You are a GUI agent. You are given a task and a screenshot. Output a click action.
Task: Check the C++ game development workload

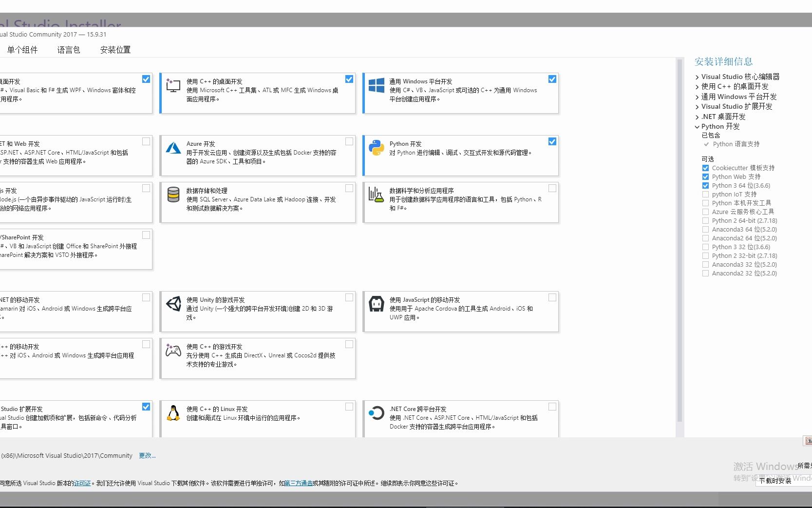pos(349,344)
